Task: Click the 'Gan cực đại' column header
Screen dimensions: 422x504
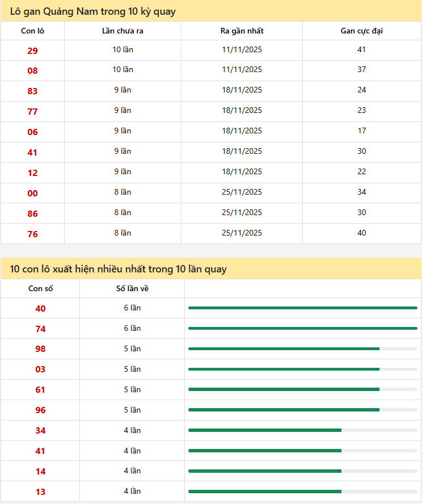Action: [x=361, y=31]
